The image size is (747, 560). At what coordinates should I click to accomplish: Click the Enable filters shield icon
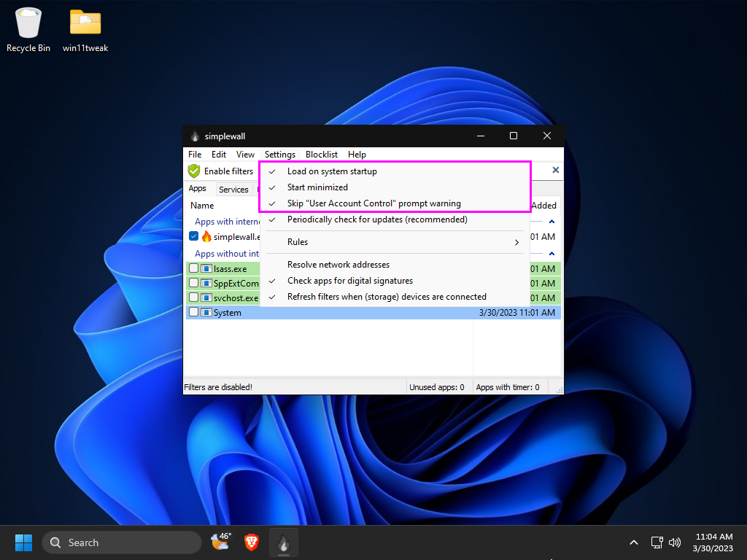(194, 171)
